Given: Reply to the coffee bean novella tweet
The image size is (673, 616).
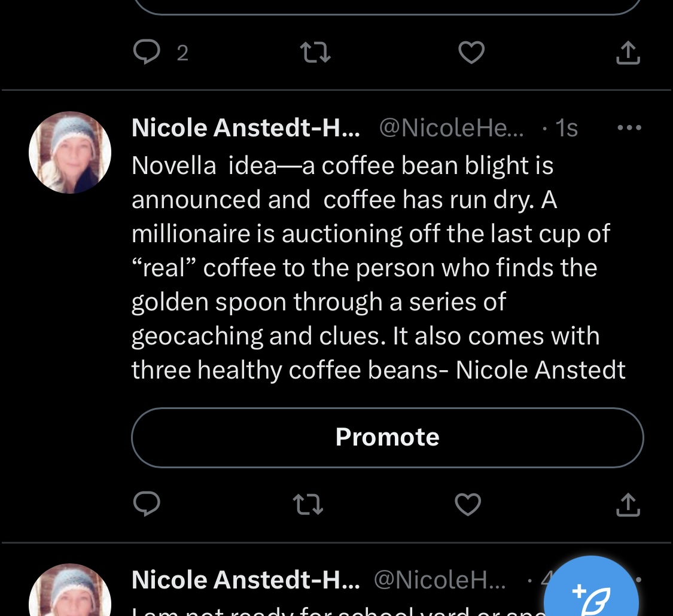Looking at the screenshot, I should tap(147, 505).
